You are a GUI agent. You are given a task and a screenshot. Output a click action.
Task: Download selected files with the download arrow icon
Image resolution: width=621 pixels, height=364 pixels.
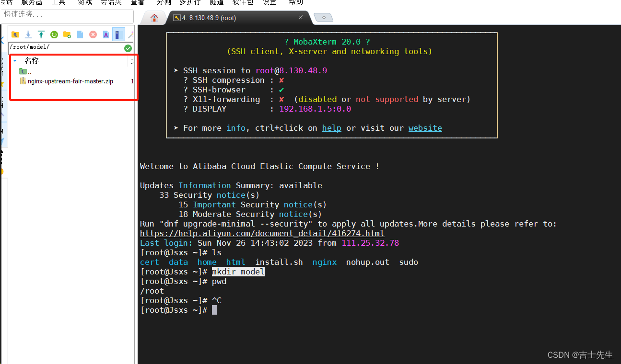(x=28, y=34)
